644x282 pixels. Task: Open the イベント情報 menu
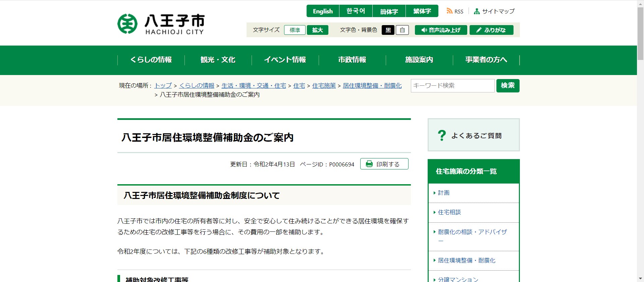pyautogui.click(x=285, y=60)
